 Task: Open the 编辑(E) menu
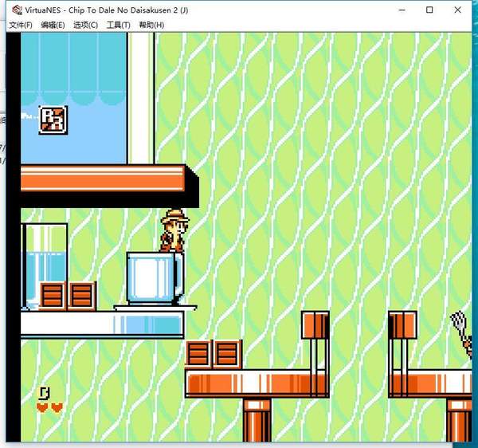click(x=53, y=25)
